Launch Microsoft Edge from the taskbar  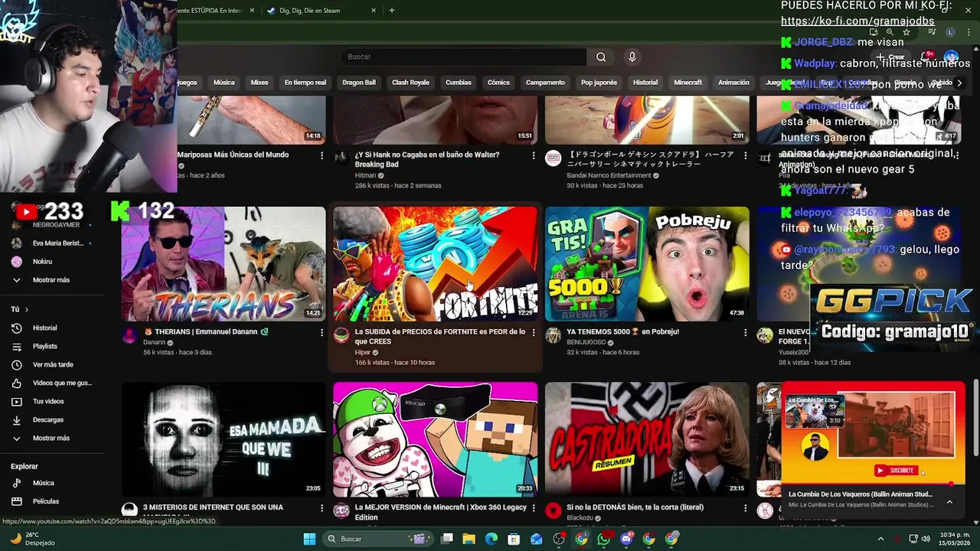click(x=492, y=539)
